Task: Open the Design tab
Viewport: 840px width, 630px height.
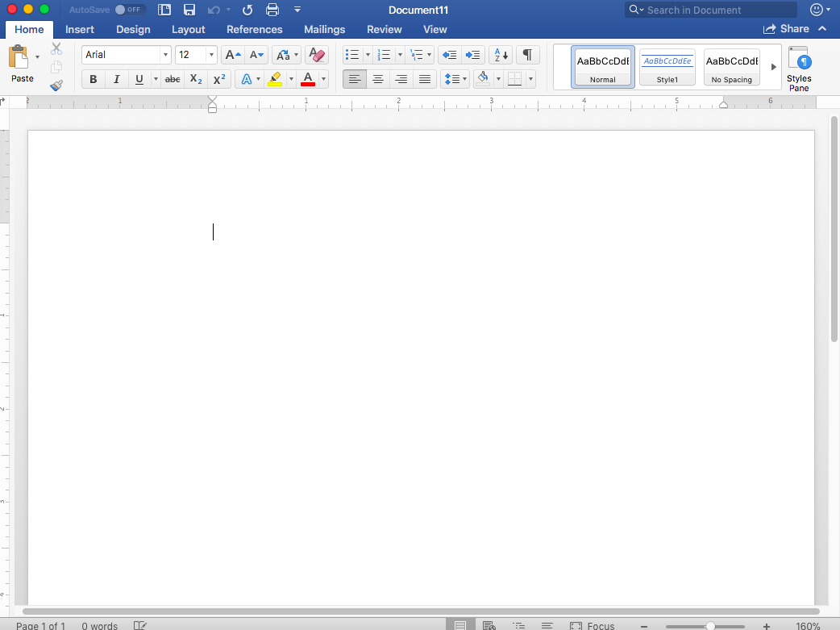Action: click(x=133, y=30)
